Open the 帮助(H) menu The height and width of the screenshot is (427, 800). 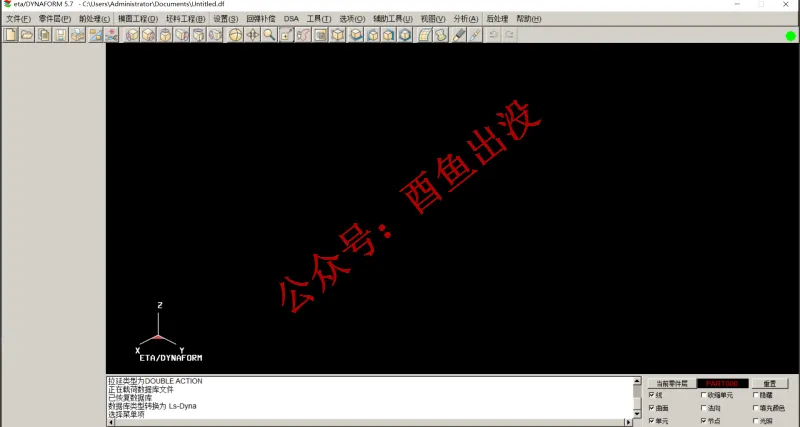pyautogui.click(x=529, y=19)
